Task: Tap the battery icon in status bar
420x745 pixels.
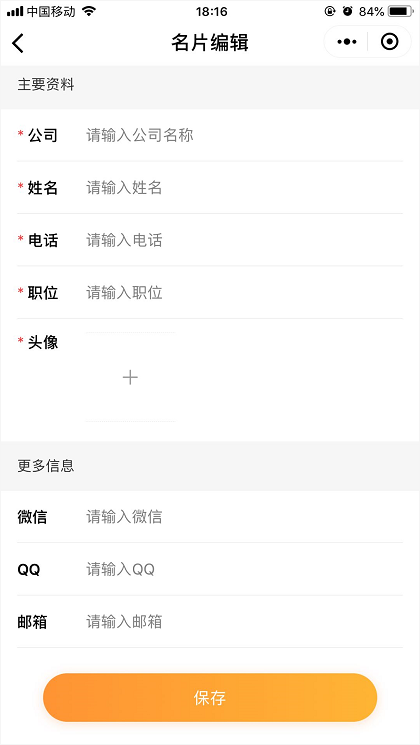Action: click(x=401, y=11)
